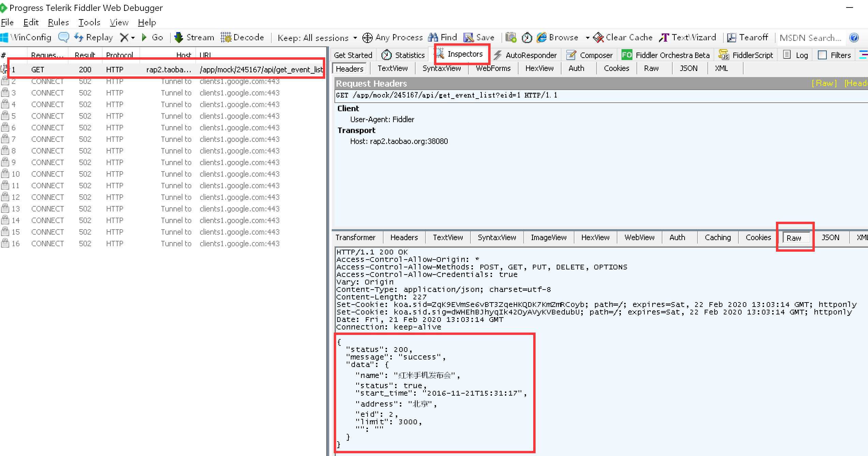
Task: Select the SyntaxView request tab
Action: tap(442, 68)
